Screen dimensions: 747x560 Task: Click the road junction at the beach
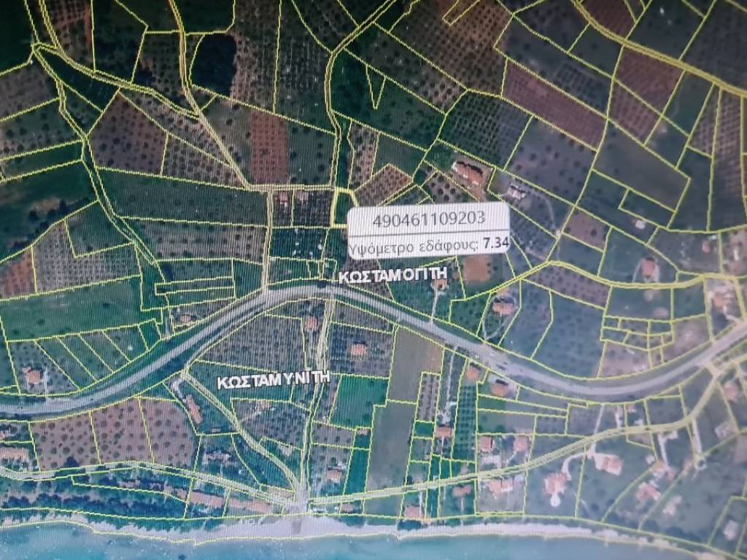tap(301, 502)
